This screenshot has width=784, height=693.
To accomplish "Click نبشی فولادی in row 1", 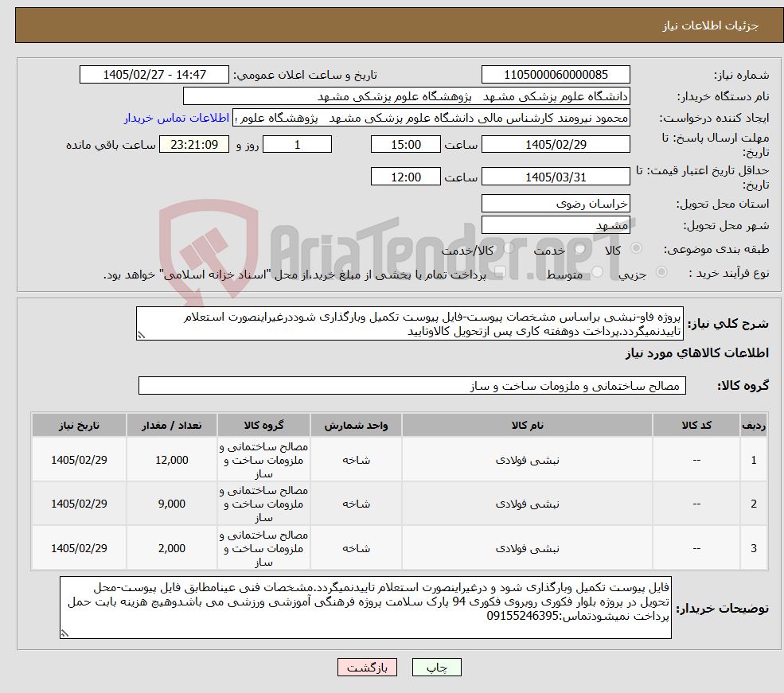I will pyautogui.click(x=527, y=460).
